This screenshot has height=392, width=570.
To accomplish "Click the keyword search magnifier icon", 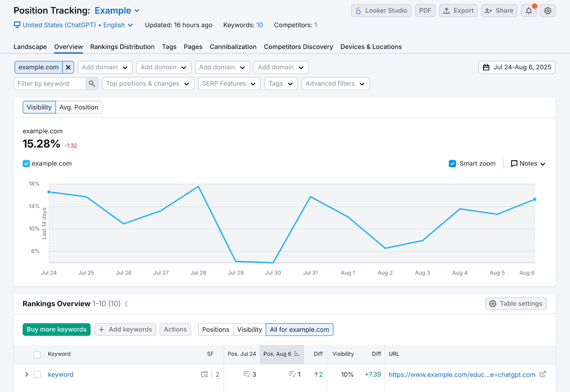I will pos(92,83).
